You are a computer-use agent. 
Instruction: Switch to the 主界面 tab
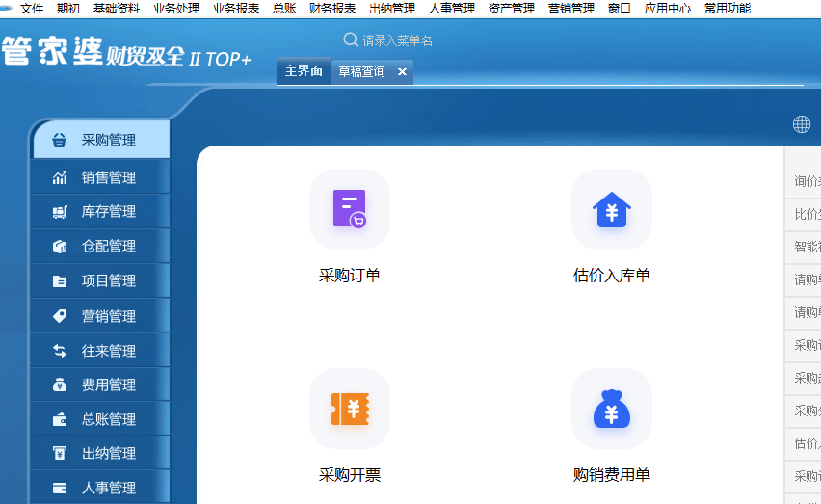click(x=304, y=71)
